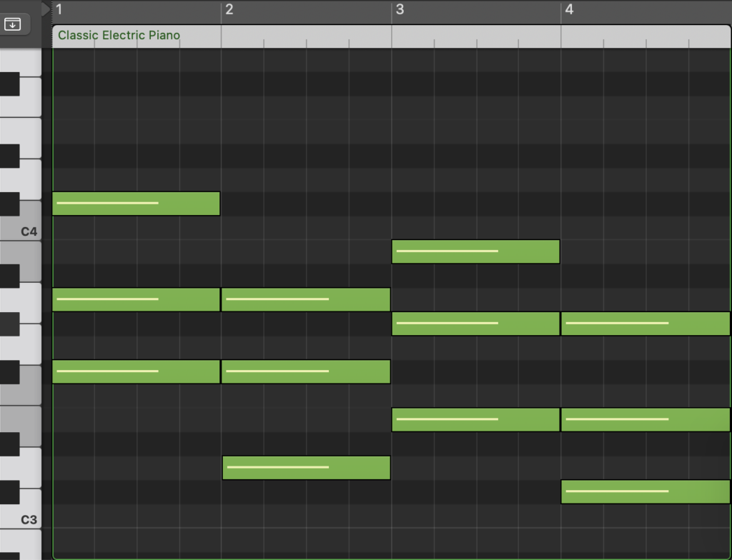Screen dimensions: 732x560
Task: Select the G#3 note in bar 3
Action: [x=475, y=324]
